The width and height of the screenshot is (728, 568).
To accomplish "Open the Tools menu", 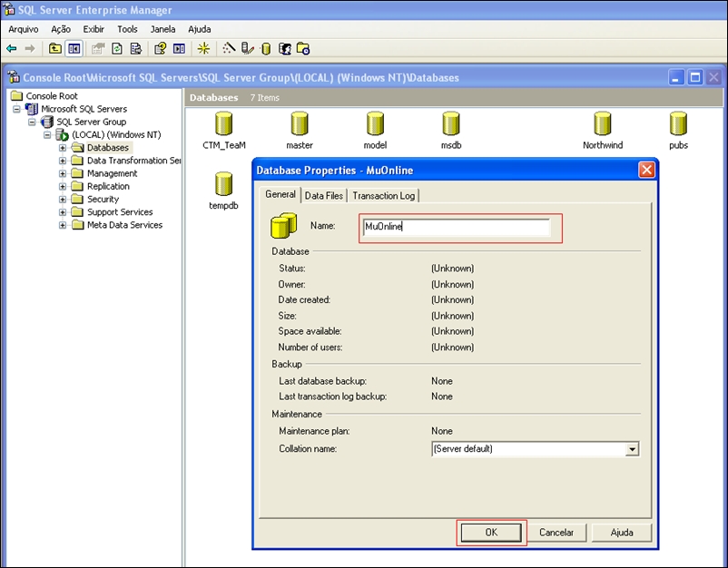I will tap(127, 29).
